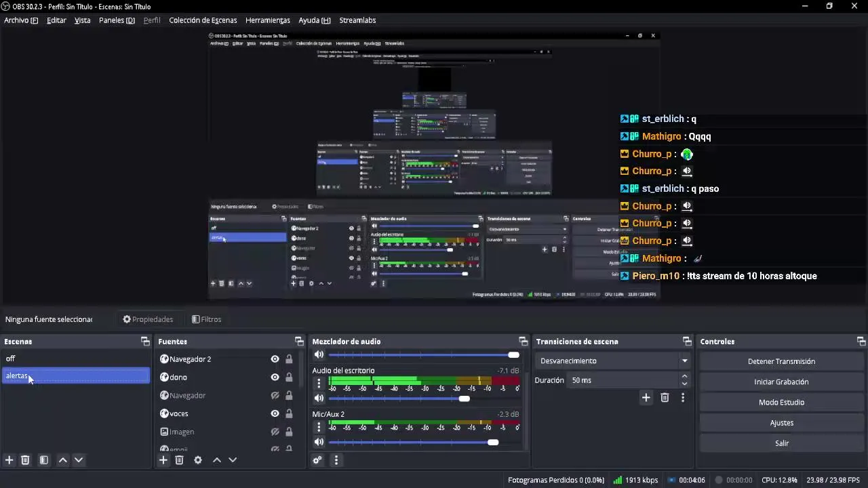Move scene down with Escenas down arrow
Viewport: 868px width, 488px height.
click(79, 460)
